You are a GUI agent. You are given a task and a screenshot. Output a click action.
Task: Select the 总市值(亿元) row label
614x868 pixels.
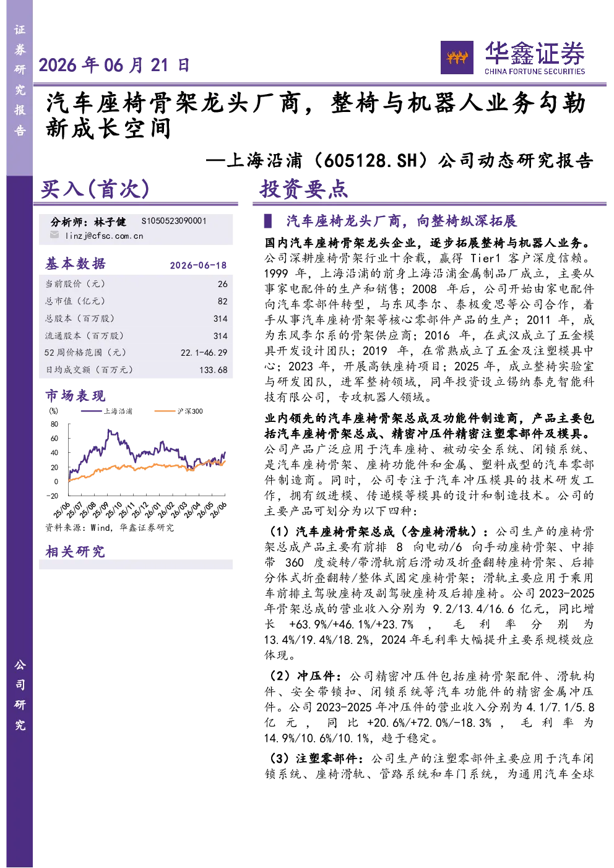tap(75, 301)
